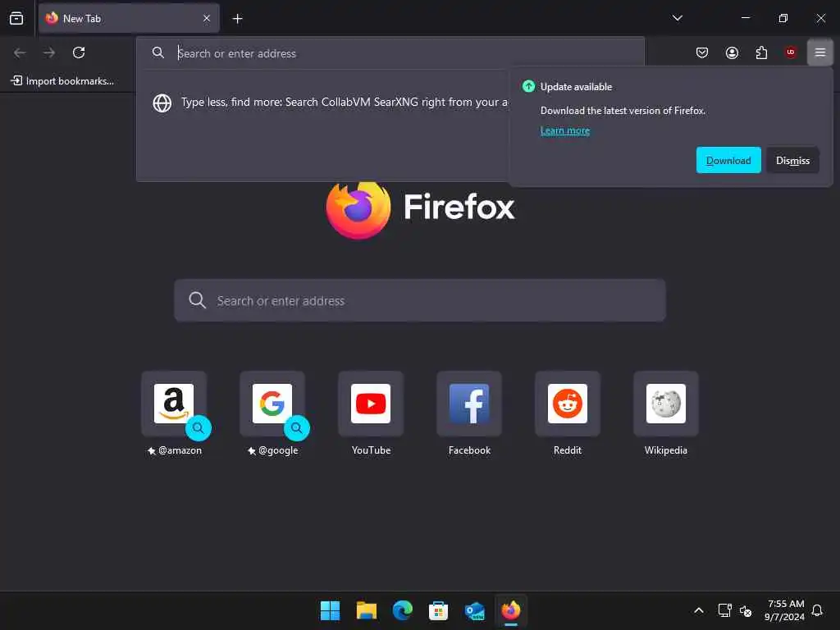This screenshot has width=840, height=630.
Task: Open the Firefox View icon
Action: (16, 18)
